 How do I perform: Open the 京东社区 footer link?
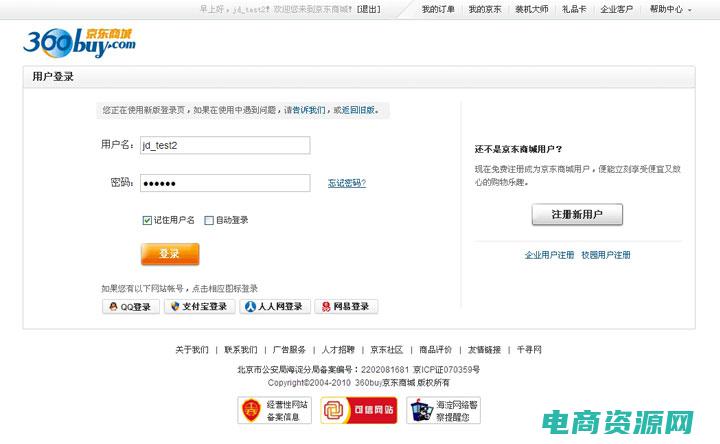387,350
